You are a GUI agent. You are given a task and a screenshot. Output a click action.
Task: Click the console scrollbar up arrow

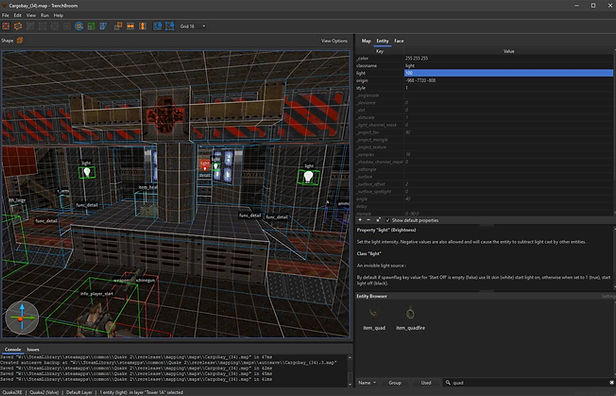350,358
